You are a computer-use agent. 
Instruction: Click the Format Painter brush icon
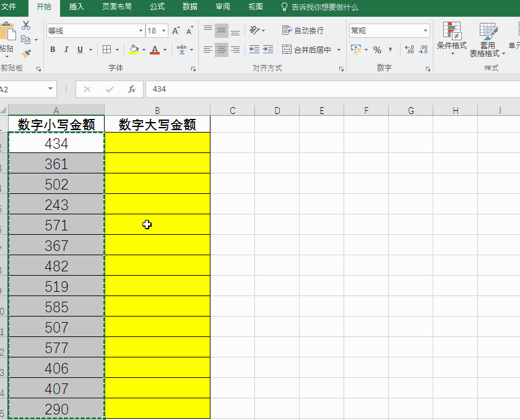(x=26, y=54)
